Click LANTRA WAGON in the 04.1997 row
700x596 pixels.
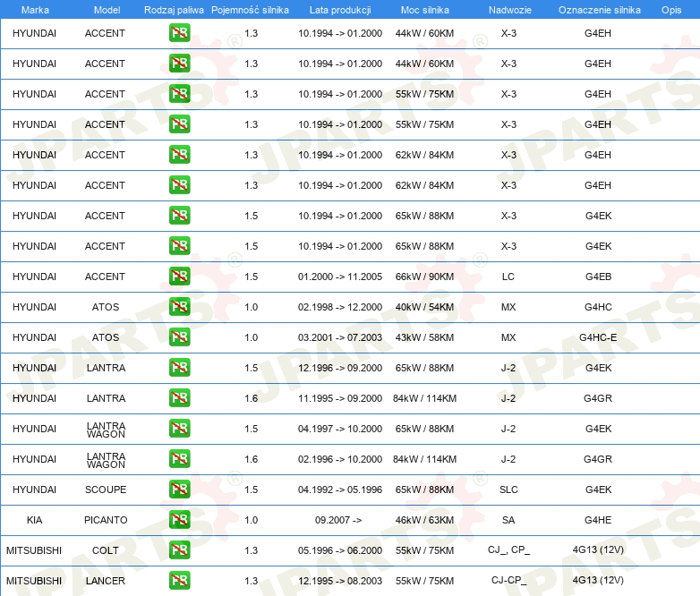pos(106,430)
